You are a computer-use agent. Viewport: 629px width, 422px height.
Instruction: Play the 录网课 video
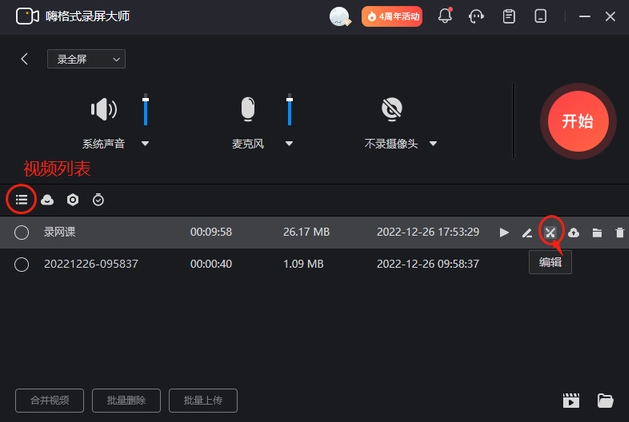point(504,232)
